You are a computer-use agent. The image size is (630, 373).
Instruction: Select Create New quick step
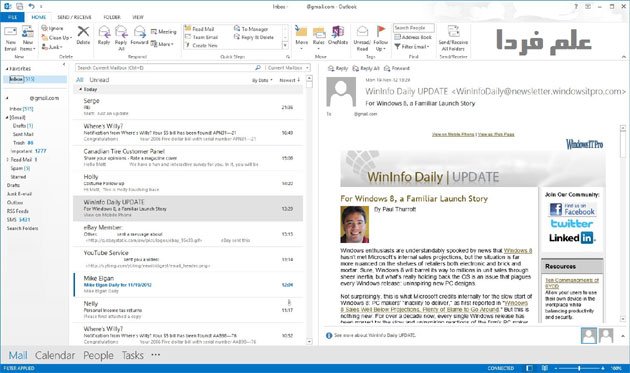pos(201,45)
